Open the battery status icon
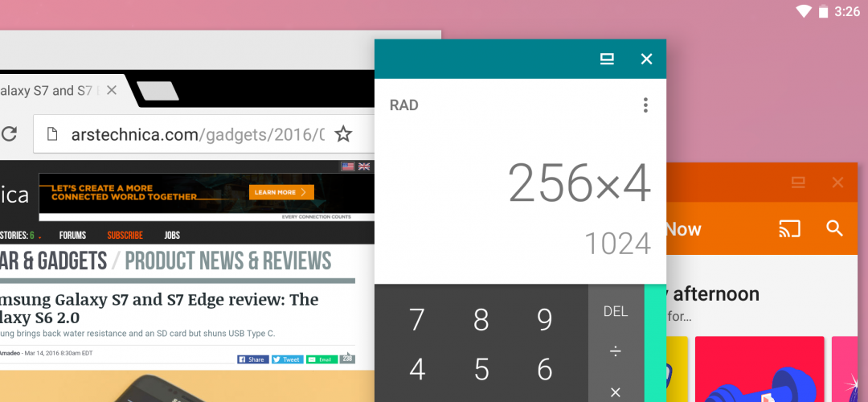868x402 pixels. click(x=824, y=11)
